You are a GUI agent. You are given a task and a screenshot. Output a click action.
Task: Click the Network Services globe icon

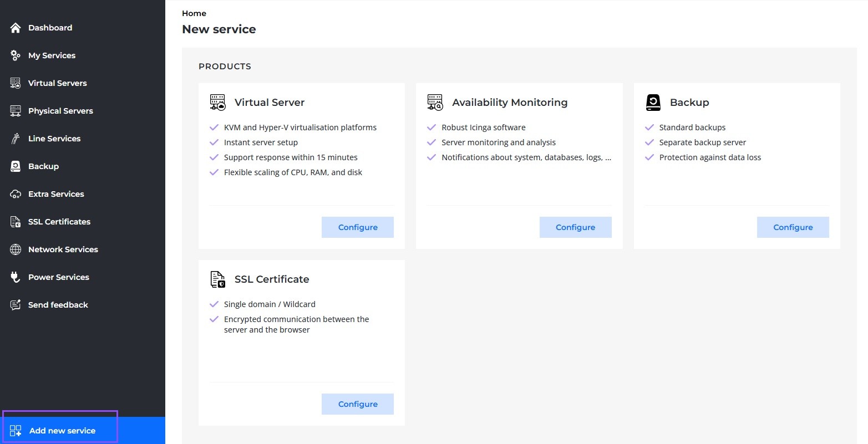(16, 249)
